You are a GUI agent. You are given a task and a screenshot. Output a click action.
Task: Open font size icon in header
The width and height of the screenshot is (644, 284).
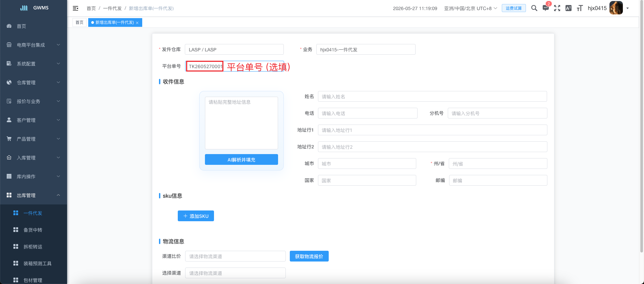pyautogui.click(x=580, y=8)
